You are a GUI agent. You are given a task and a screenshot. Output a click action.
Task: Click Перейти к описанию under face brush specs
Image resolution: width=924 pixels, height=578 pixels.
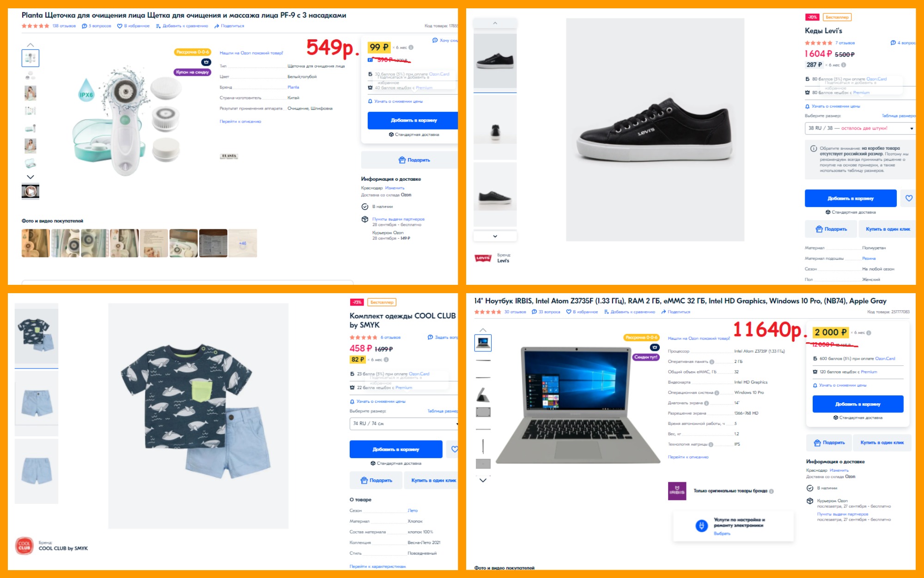[x=240, y=122]
